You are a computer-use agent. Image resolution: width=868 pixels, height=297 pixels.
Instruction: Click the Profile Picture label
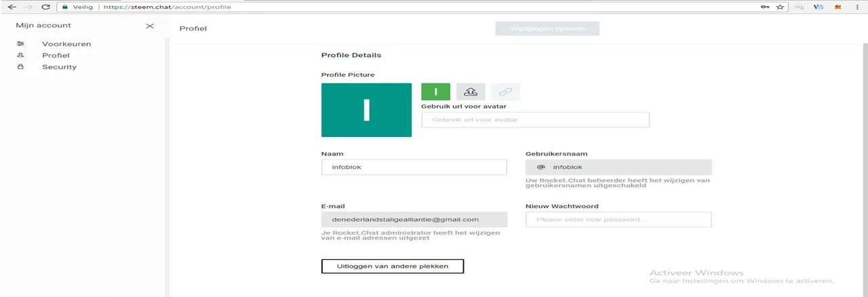click(348, 75)
